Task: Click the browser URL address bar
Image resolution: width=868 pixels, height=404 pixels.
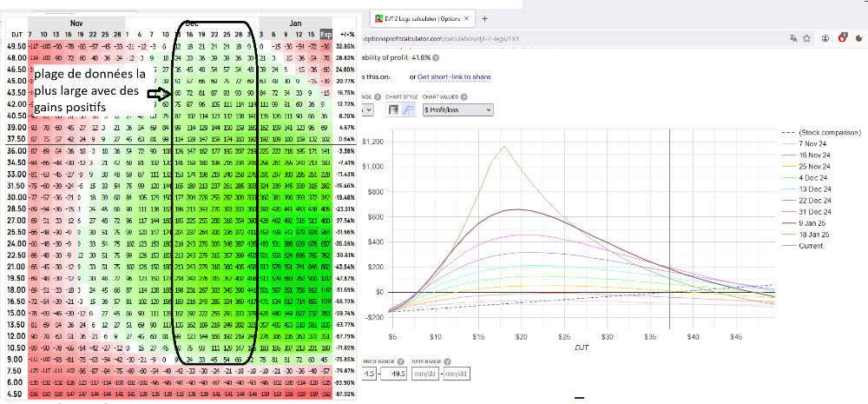Action: pos(564,38)
